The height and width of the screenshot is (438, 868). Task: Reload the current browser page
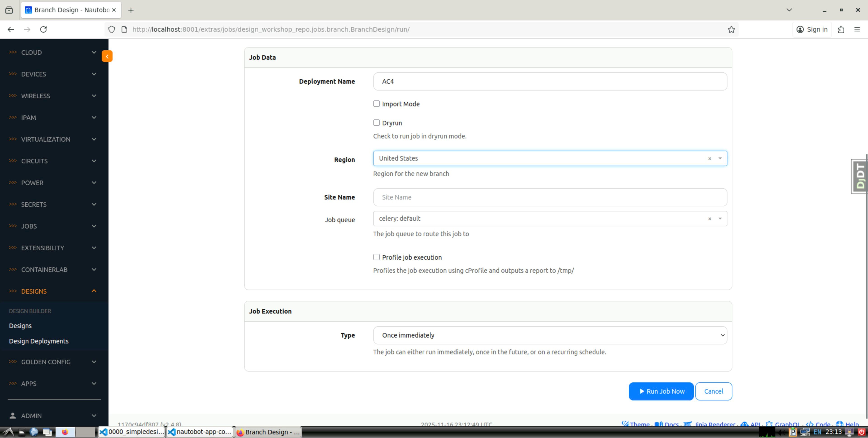[x=43, y=29]
